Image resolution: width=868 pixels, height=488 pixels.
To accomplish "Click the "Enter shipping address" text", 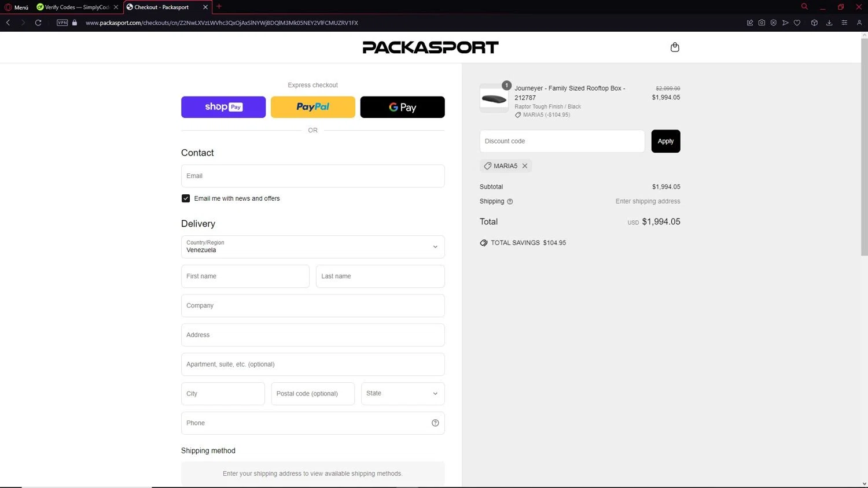I will pyautogui.click(x=648, y=201).
